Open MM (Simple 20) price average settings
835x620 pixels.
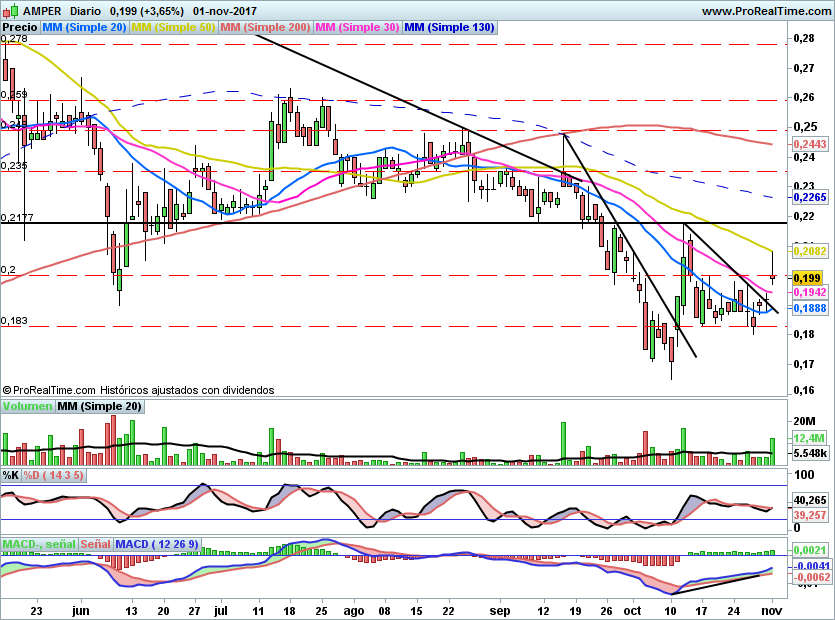(x=84, y=28)
